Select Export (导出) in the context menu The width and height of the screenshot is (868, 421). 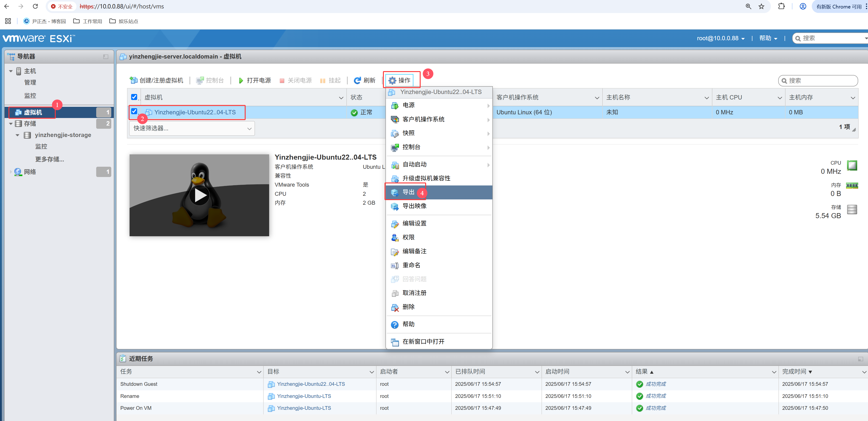pyautogui.click(x=408, y=192)
